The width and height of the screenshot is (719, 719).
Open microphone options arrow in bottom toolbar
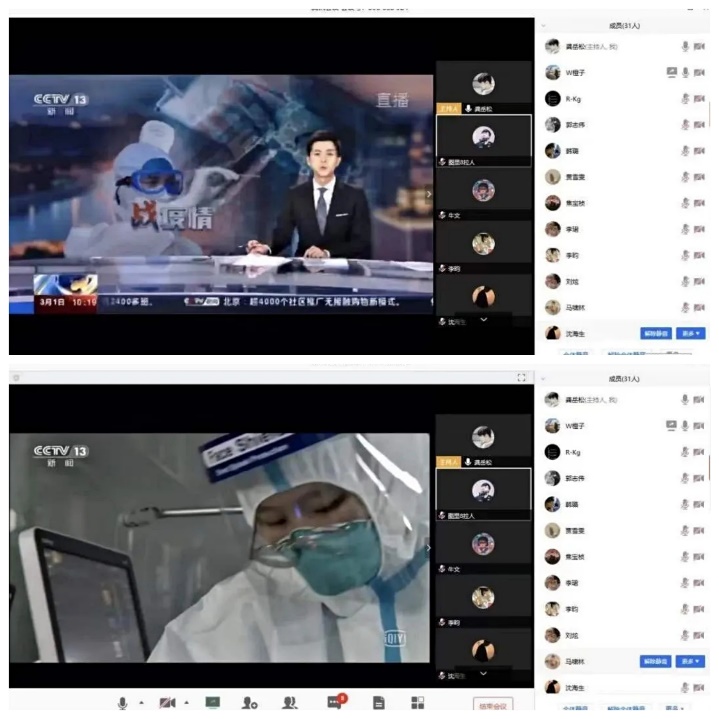[x=141, y=702]
